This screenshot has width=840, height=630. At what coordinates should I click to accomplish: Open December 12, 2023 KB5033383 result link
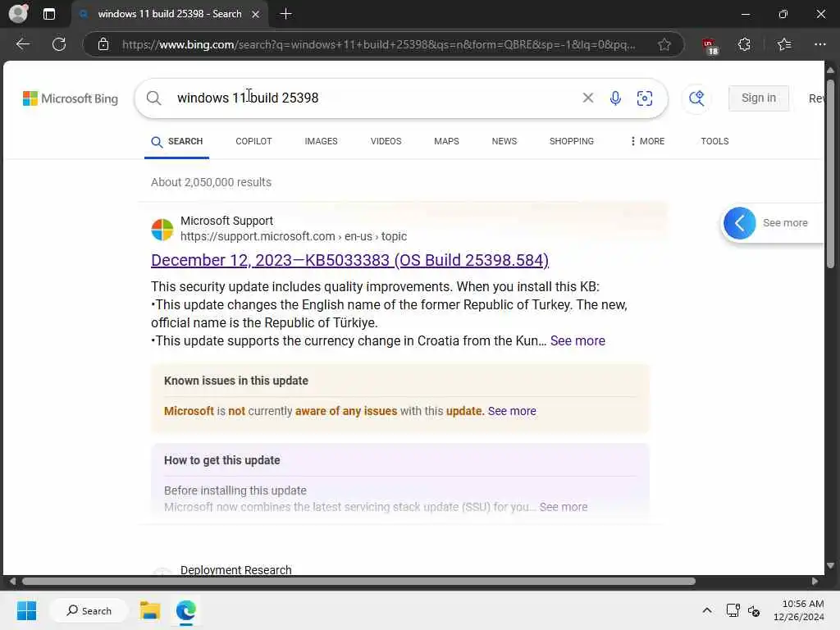pos(349,260)
